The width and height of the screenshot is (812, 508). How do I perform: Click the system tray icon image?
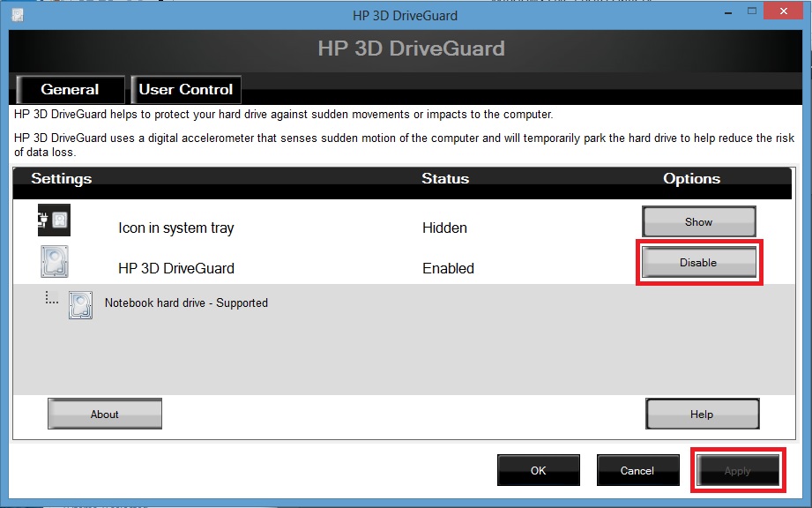[54, 220]
